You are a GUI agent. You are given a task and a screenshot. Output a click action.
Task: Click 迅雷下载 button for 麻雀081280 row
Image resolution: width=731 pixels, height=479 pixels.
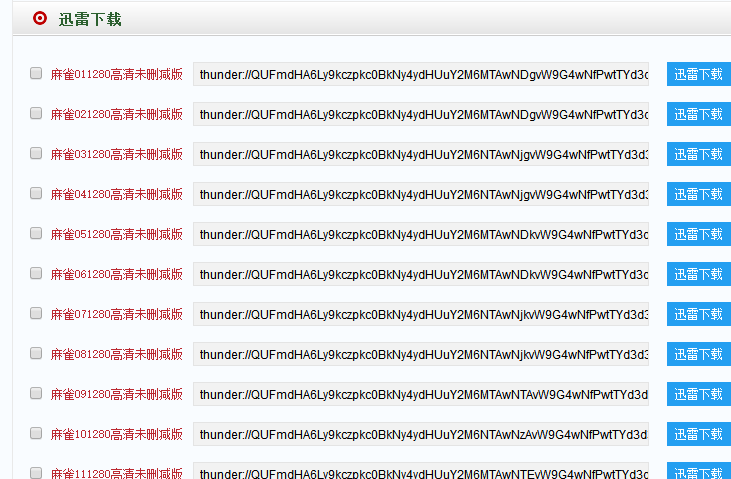[699, 354]
